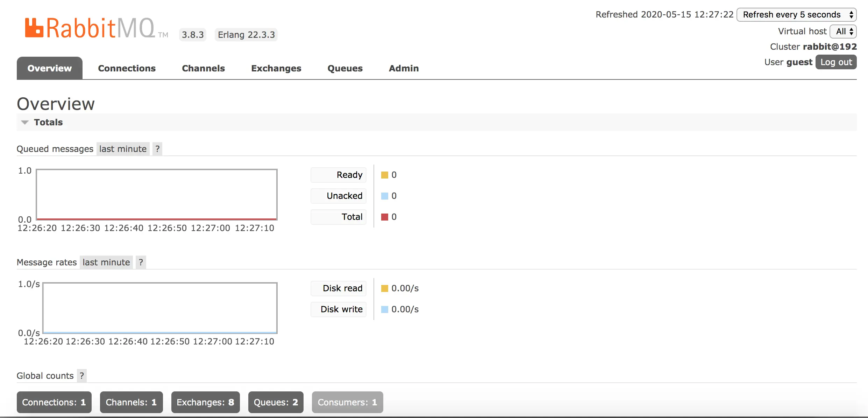
Task: Click the Message rates help question mark
Action: pyautogui.click(x=141, y=262)
